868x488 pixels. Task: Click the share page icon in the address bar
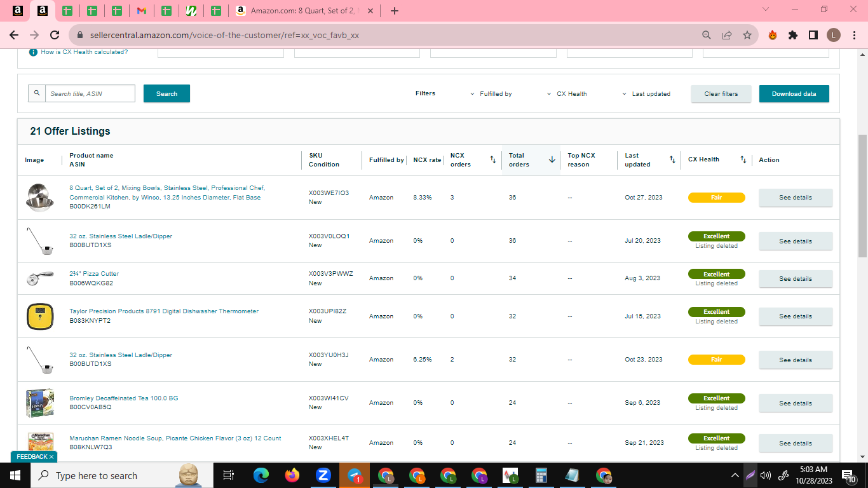tap(727, 35)
